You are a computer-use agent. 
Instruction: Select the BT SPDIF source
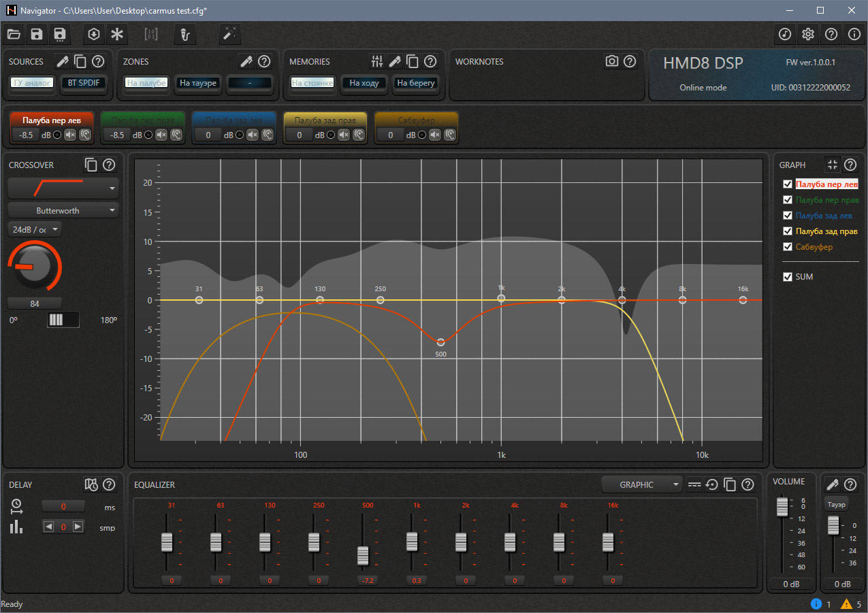click(x=84, y=83)
